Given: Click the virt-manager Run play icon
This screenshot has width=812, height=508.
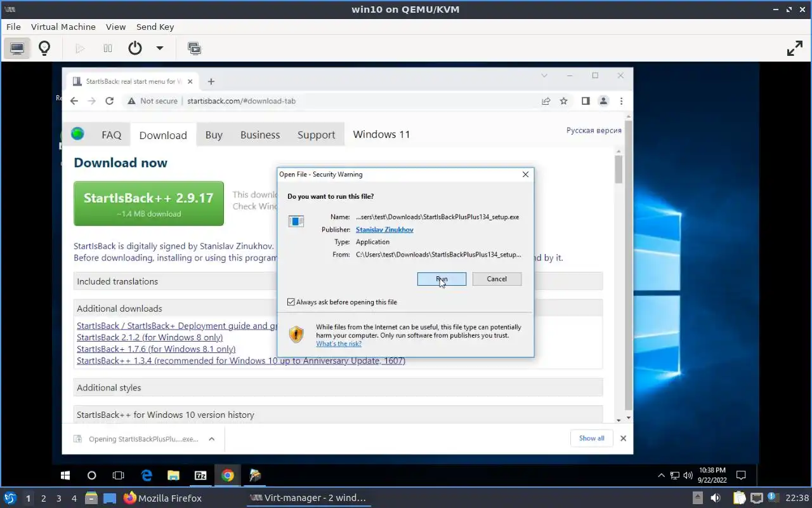Looking at the screenshot, I should click(x=80, y=48).
